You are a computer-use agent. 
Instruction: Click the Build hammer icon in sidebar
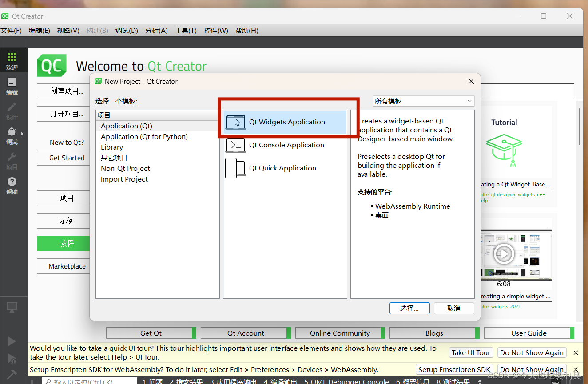point(12,374)
